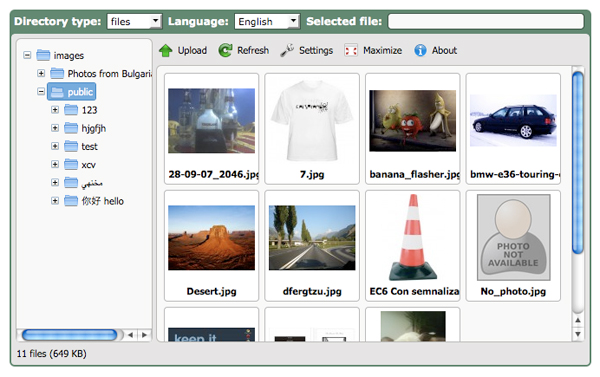Click the Upload button label
Viewport: 600px width, 377px height.
[192, 51]
